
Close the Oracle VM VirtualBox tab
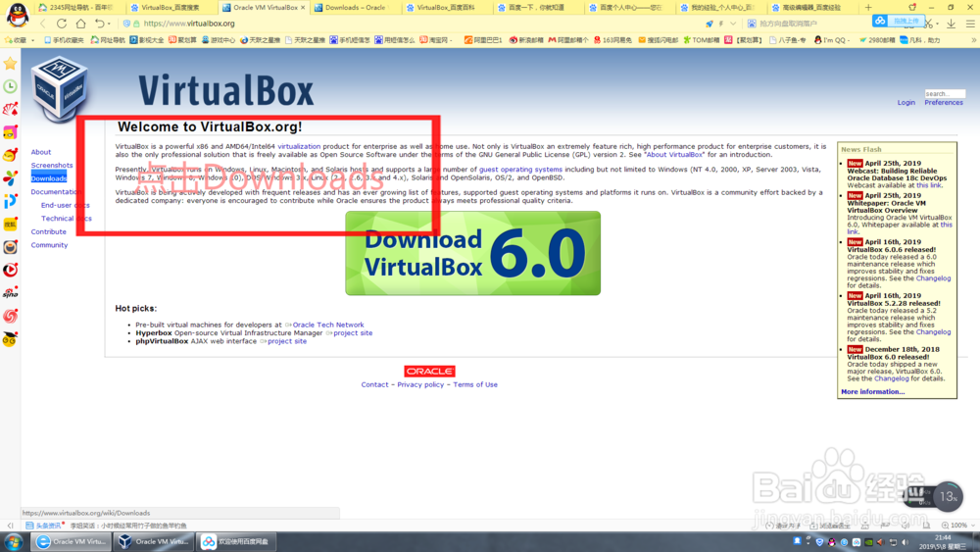pos(303,8)
